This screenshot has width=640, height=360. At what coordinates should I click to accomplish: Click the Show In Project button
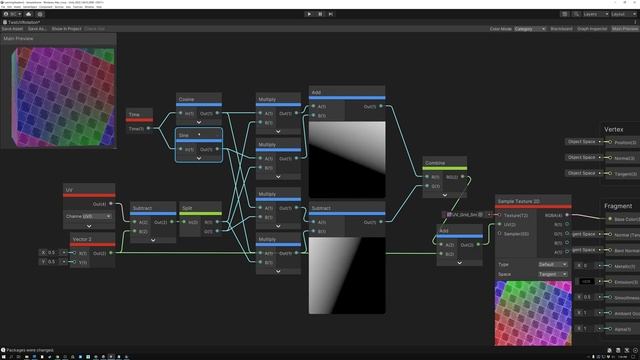click(x=67, y=29)
